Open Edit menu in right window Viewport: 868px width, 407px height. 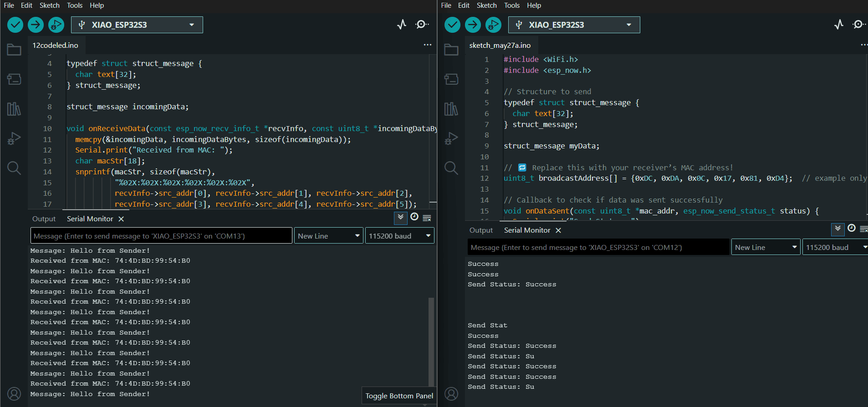pos(464,5)
